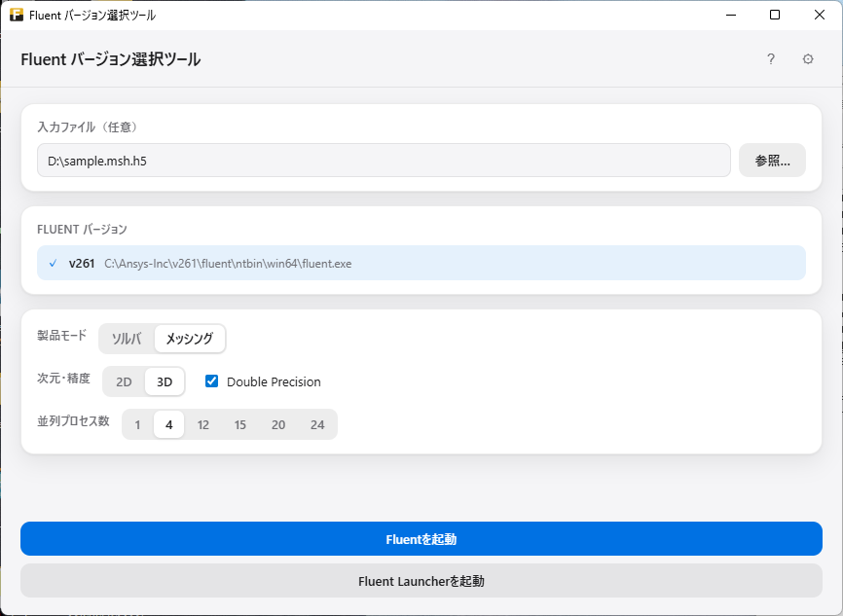
Task: Maximize the Fluent tool window
Action: point(775,15)
